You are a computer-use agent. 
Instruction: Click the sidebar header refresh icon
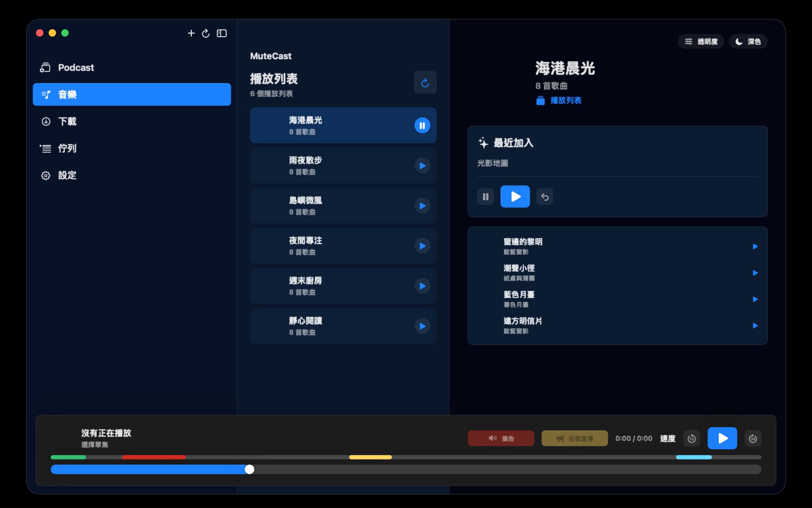[206, 33]
